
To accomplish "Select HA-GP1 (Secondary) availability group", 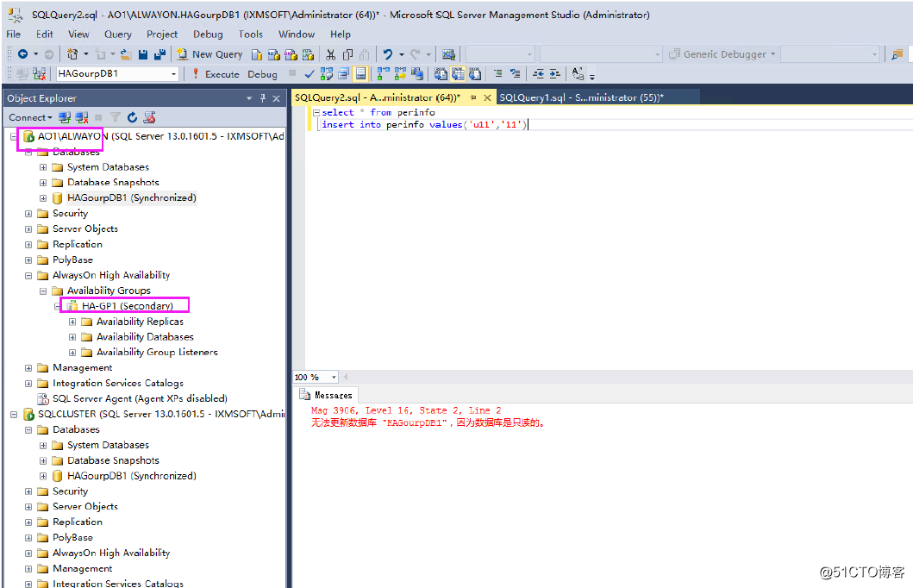I will [x=127, y=306].
